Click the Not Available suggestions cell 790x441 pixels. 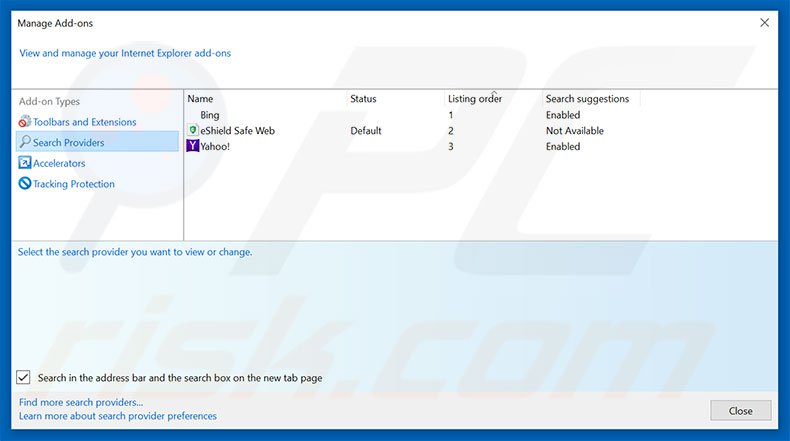tap(575, 131)
